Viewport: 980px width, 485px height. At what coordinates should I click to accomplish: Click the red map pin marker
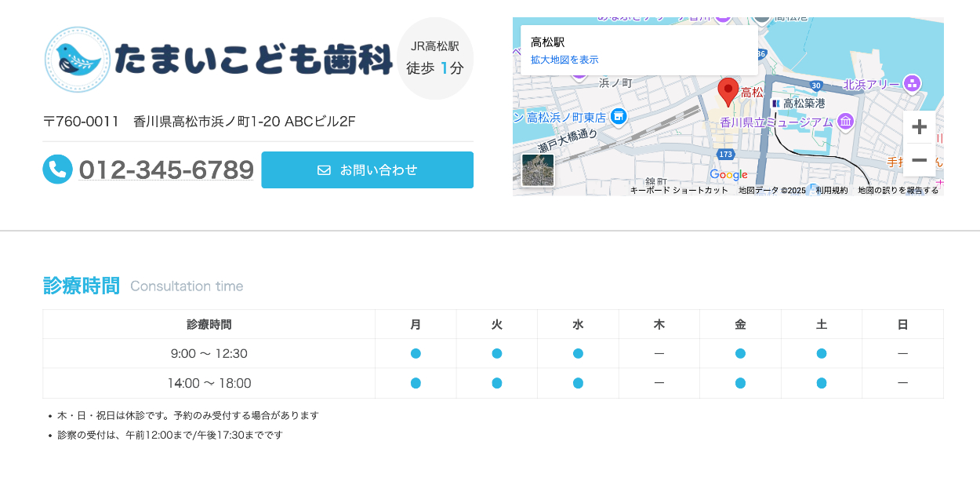pyautogui.click(x=728, y=91)
